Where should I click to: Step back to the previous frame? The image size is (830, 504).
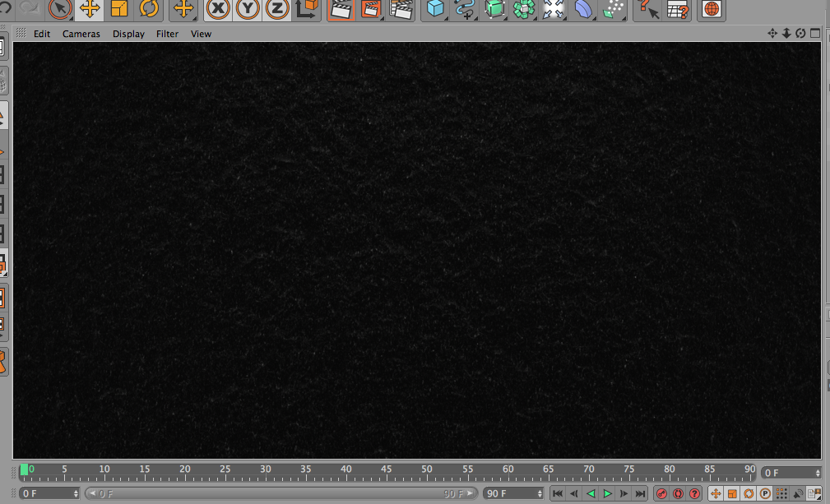574,493
